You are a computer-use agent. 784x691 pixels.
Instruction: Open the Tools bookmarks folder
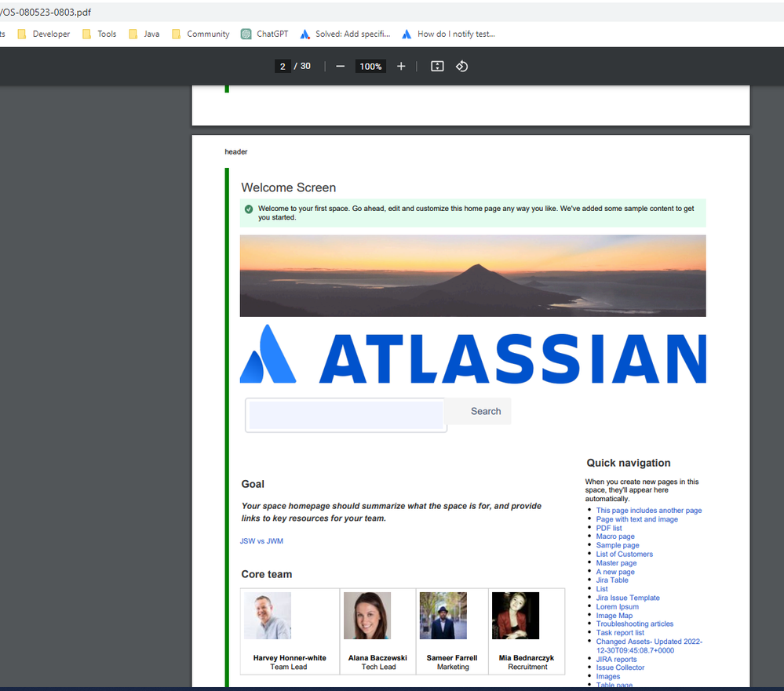[x=100, y=34]
